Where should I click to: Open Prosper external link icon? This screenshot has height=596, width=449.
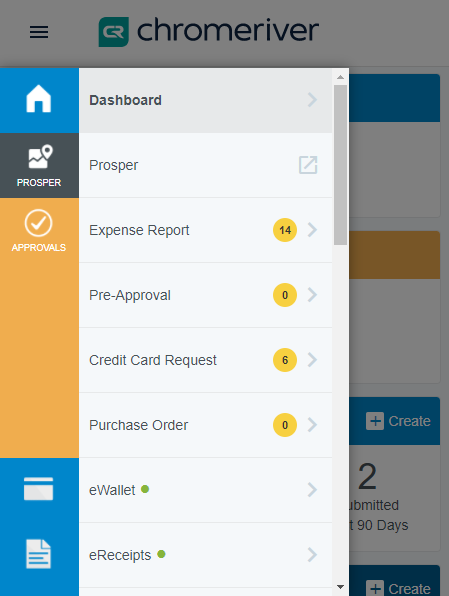point(308,165)
